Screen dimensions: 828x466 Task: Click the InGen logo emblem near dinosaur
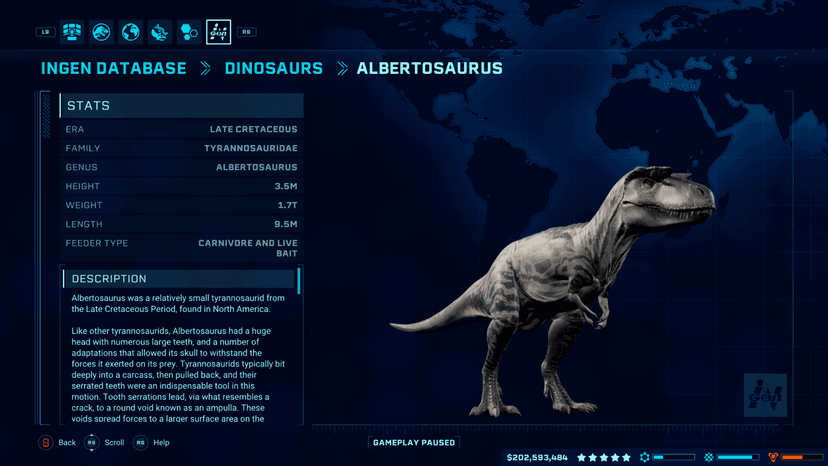click(x=765, y=395)
